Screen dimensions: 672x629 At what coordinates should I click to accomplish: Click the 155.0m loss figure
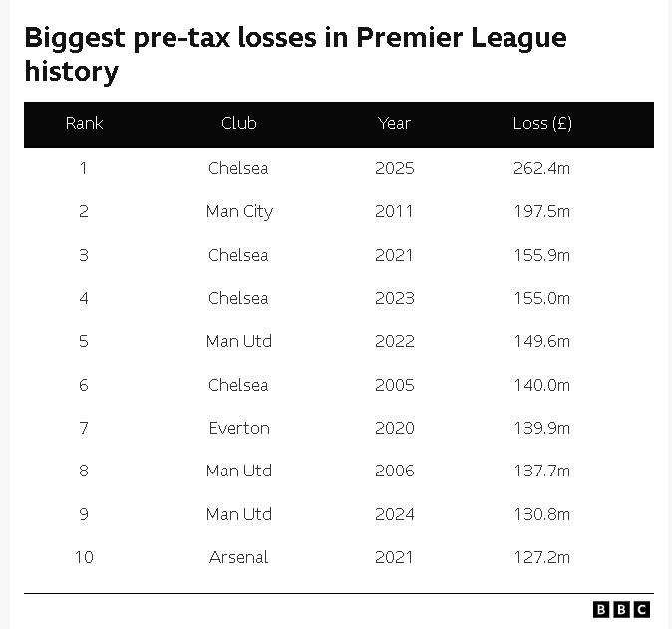click(541, 298)
